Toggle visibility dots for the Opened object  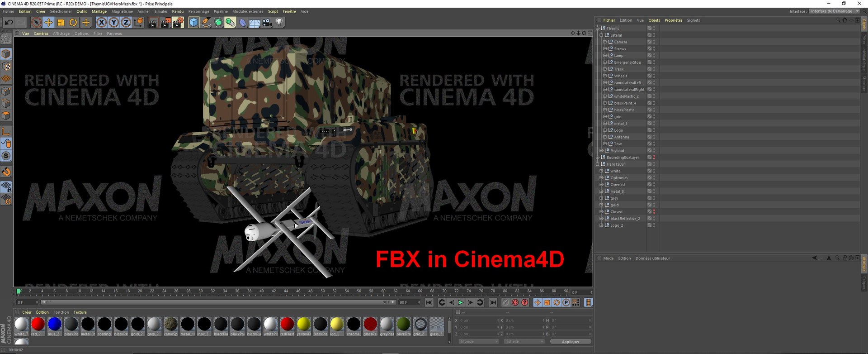coord(654,184)
